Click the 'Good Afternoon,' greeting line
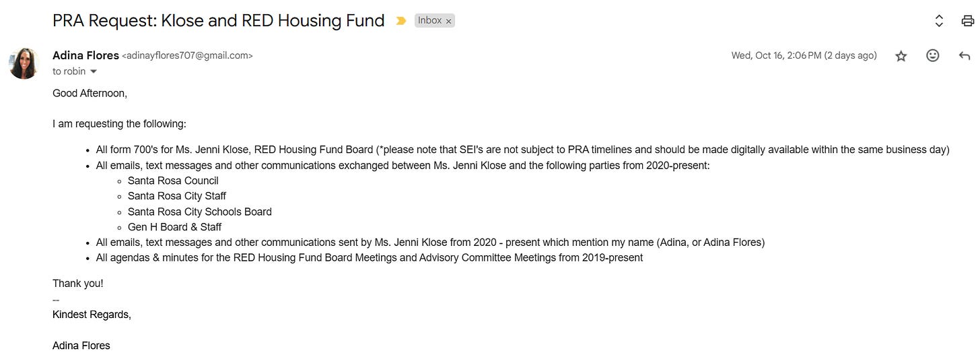The image size is (980, 355). pyautogui.click(x=90, y=93)
